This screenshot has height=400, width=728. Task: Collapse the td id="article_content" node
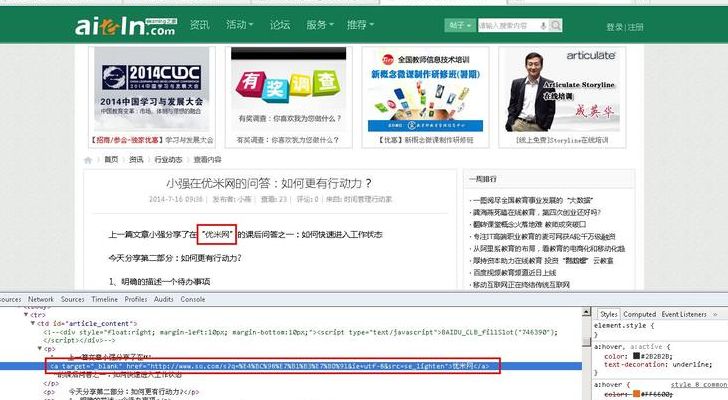point(33,323)
